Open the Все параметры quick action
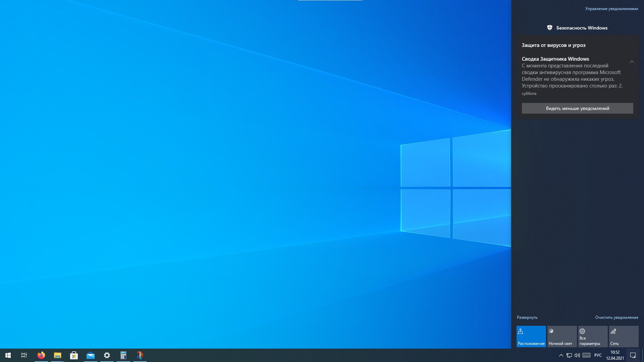Image resolution: width=644 pixels, height=362 pixels. (593, 337)
